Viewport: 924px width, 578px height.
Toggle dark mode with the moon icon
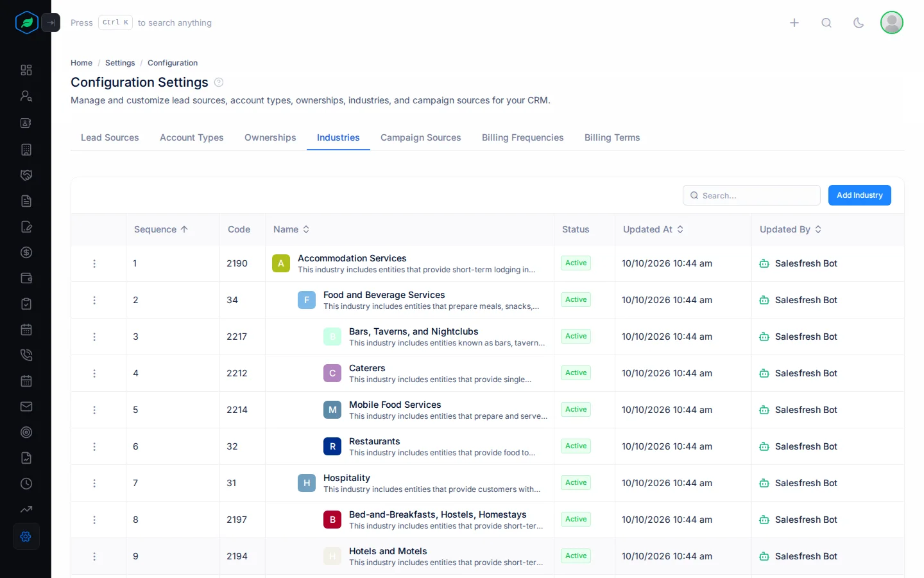(x=859, y=22)
